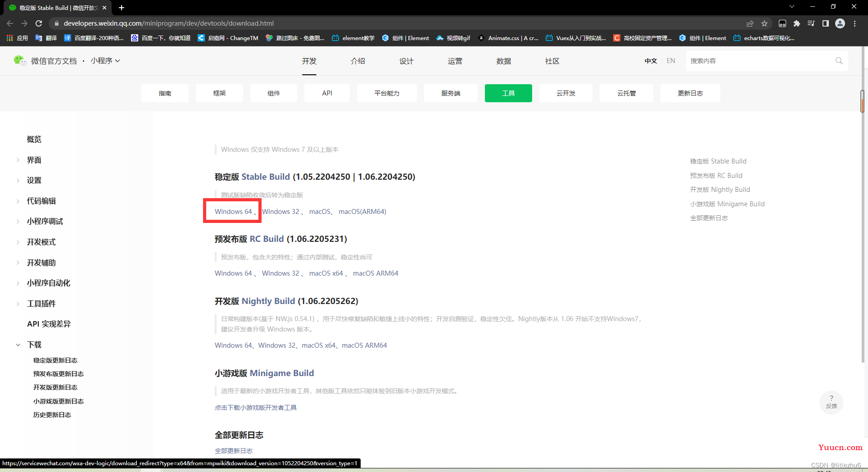Viewport: 868px width, 472px height.
Task: Open a new browser tab
Action: point(122,8)
